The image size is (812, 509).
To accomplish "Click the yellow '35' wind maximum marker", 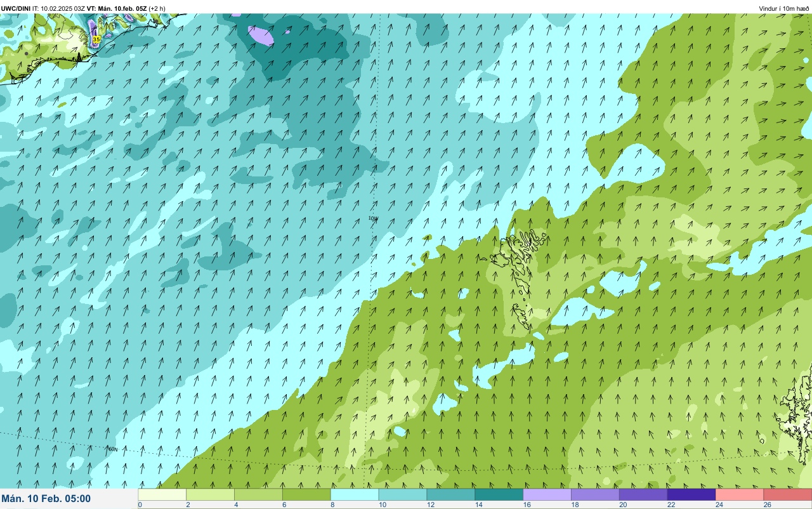I will click(x=96, y=39).
